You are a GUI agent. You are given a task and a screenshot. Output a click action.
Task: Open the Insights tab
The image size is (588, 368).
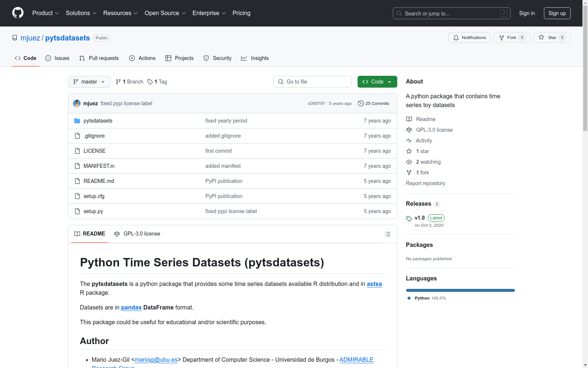[255, 58]
